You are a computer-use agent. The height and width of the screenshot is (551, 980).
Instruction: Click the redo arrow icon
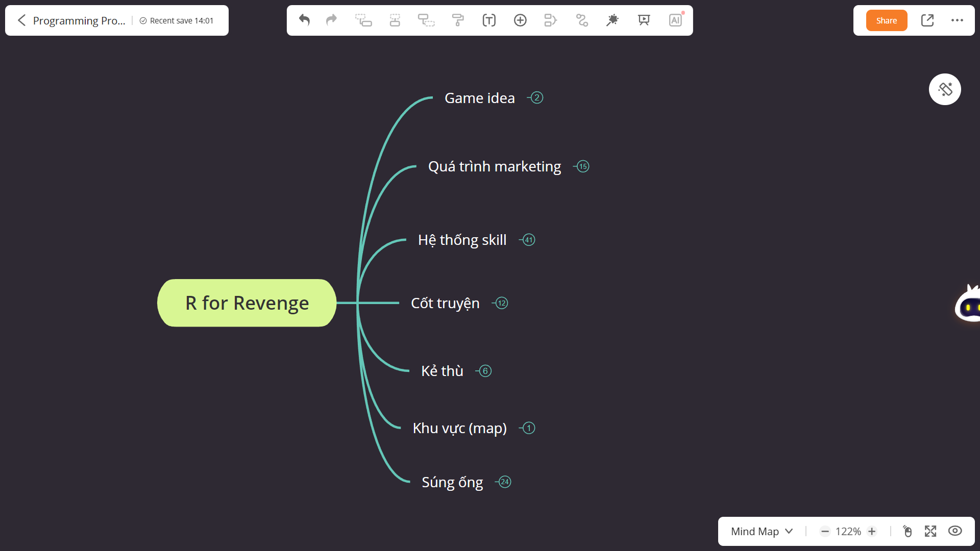[332, 20]
